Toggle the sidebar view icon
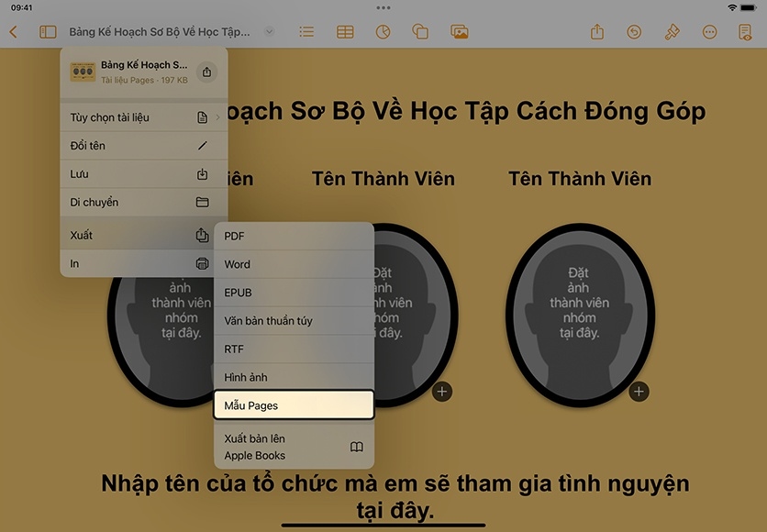The image size is (767, 532). click(x=48, y=32)
